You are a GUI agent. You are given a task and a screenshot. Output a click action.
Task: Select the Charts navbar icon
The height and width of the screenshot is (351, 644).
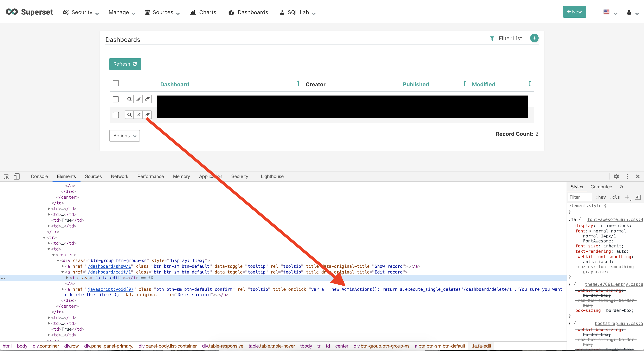click(193, 12)
